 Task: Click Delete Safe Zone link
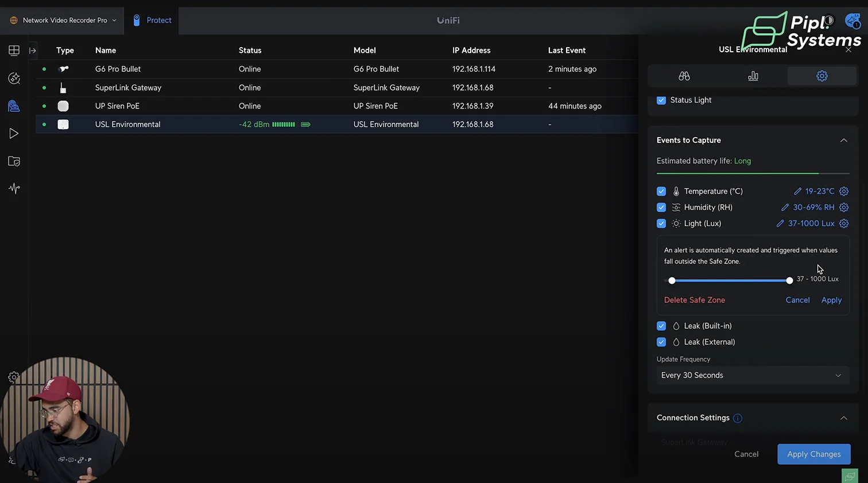[695, 300]
